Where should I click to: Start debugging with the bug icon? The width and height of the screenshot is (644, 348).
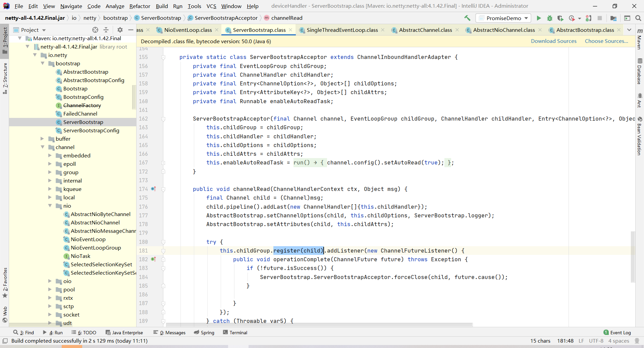coord(550,18)
